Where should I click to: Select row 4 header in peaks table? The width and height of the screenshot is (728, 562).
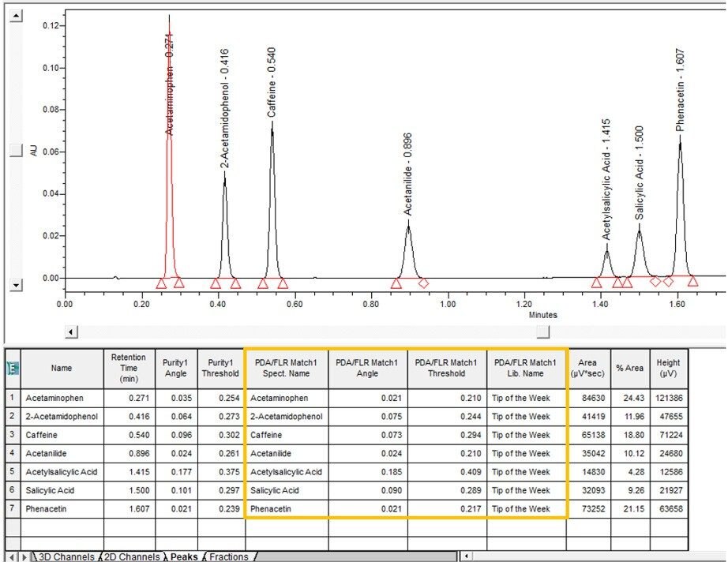point(13,453)
